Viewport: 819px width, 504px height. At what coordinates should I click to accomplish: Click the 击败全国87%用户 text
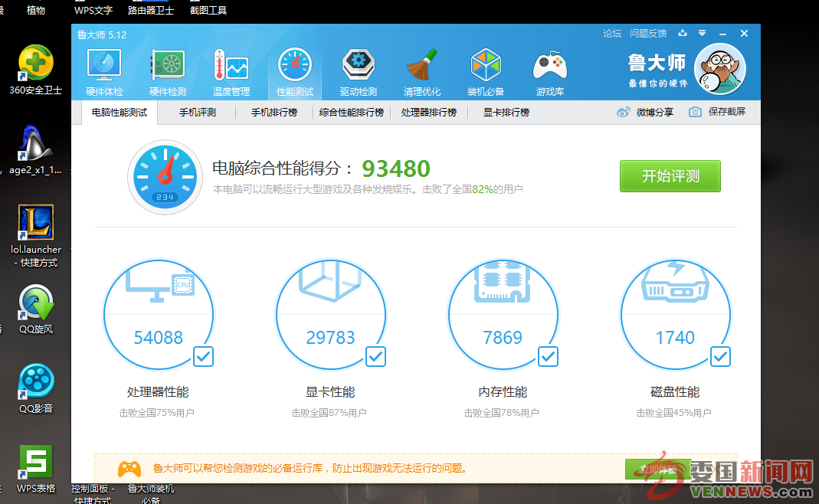(329, 413)
